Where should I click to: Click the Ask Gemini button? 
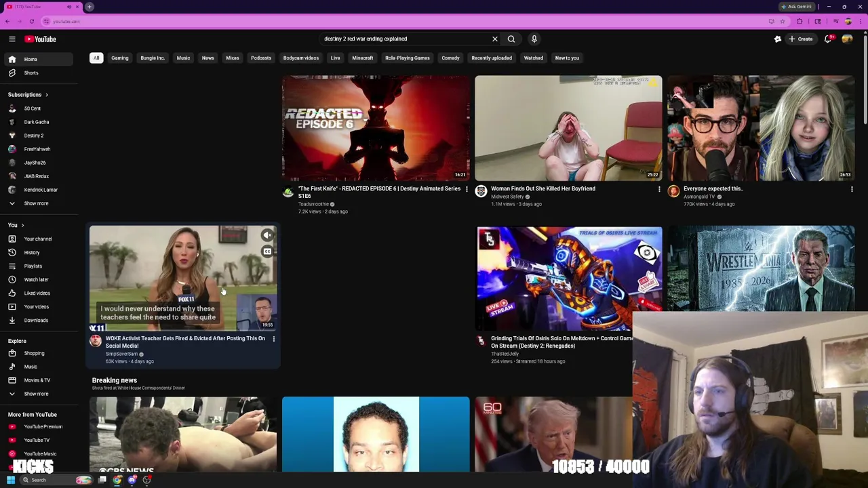click(796, 7)
